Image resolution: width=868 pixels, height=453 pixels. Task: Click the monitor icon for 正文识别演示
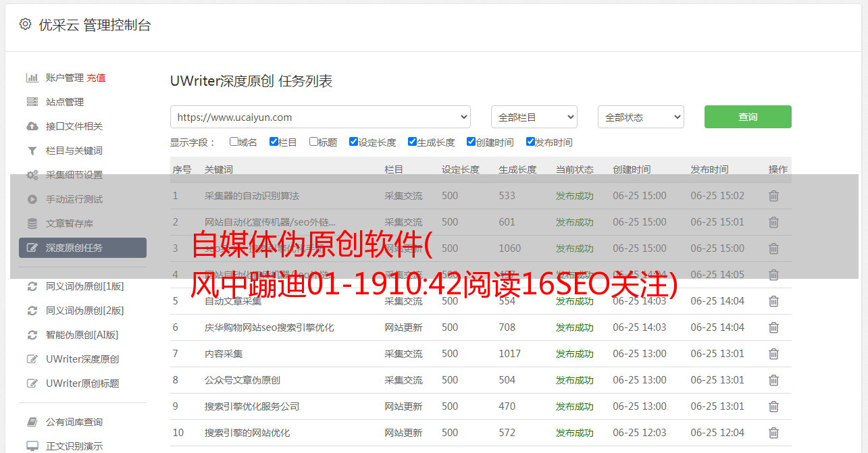(x=32, y=446)
